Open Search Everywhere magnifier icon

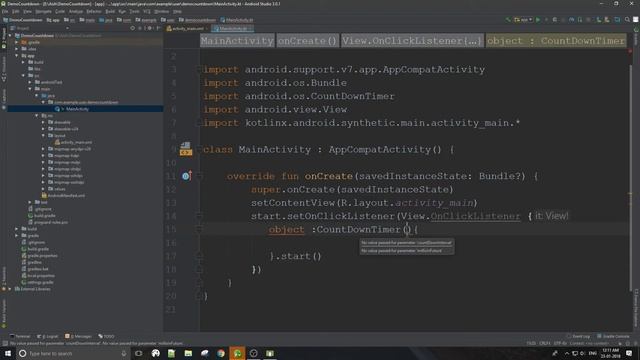pos(627,20)
